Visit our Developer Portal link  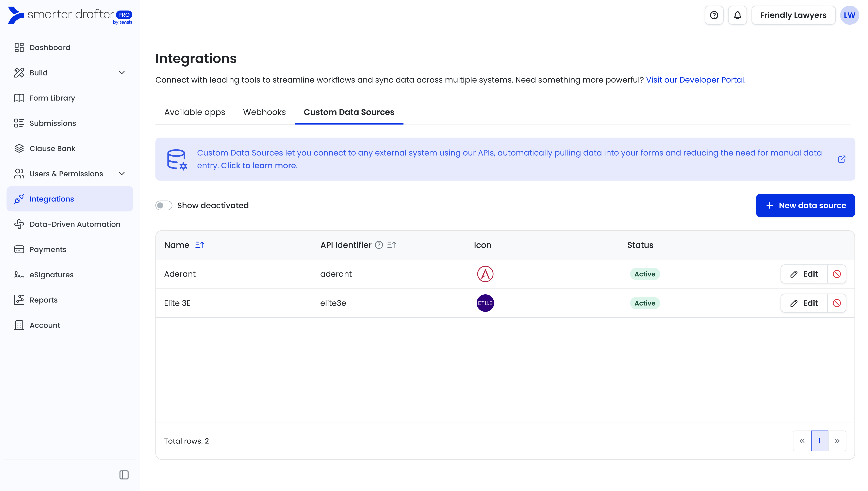tap(695, 80)
